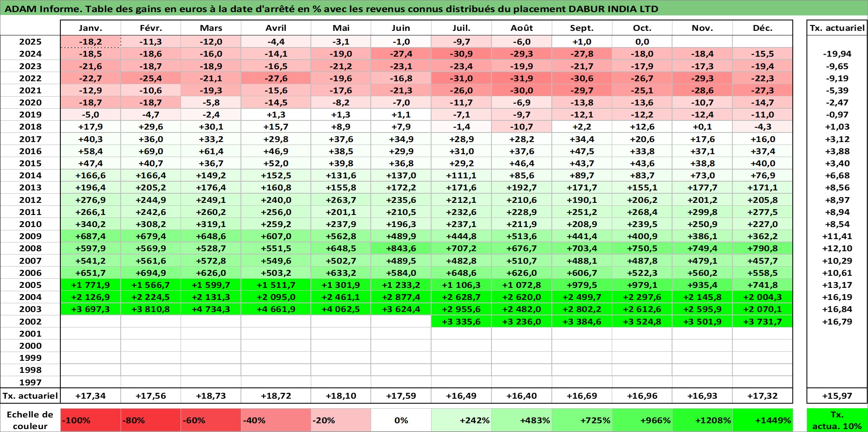Screen dimensions: 868x432
Task: Click the overall actuarial rate "+15,97"
Action: (837, 396)
